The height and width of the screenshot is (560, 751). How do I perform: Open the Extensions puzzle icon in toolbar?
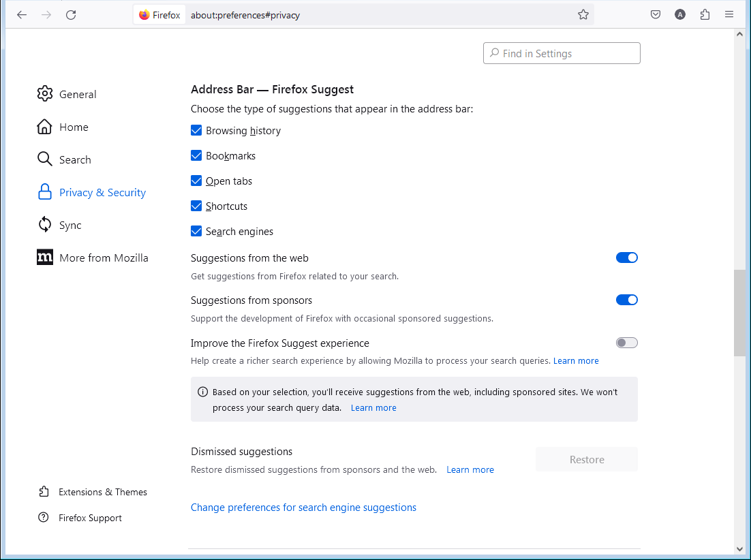(x=705, y=14)
